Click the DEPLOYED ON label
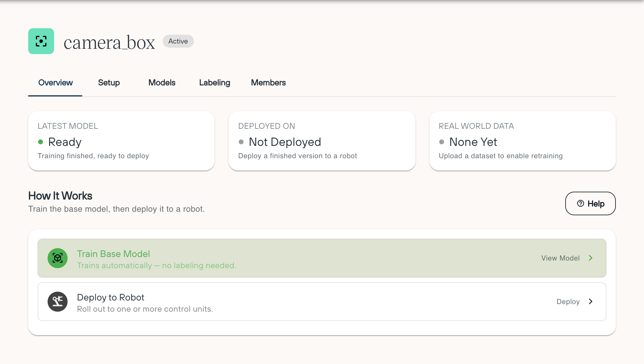644x364 pixels. point(266,126)
